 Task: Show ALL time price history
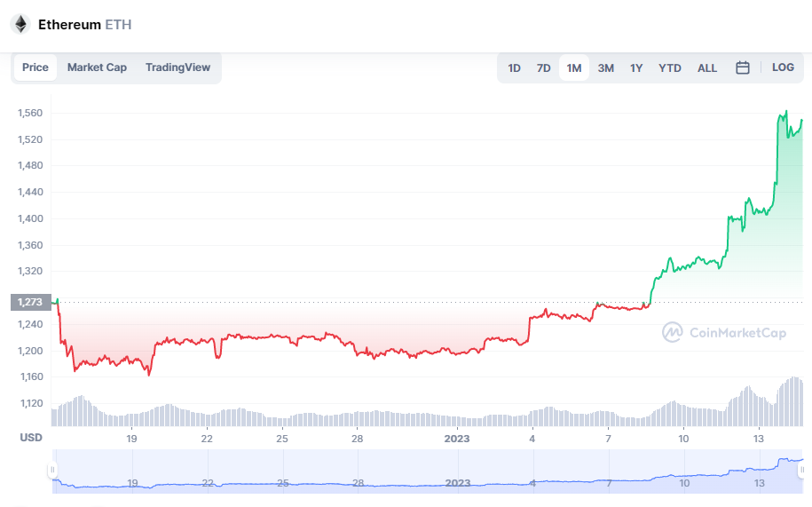coord(707,67)
